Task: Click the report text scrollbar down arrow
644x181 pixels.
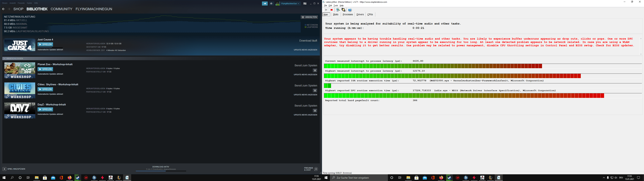Action: 641,54
